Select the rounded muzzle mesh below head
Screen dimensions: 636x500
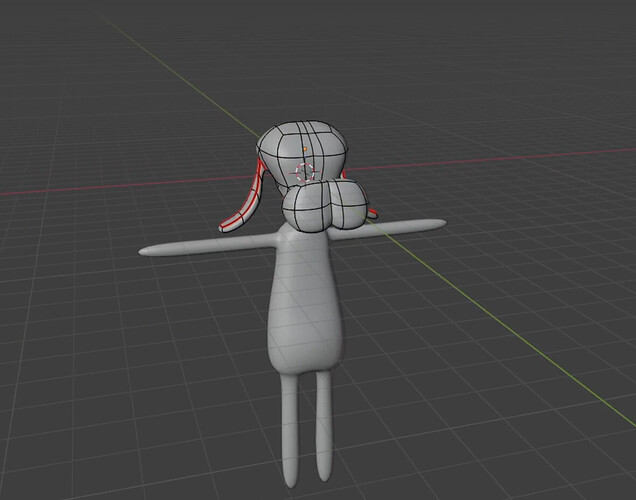325,206
